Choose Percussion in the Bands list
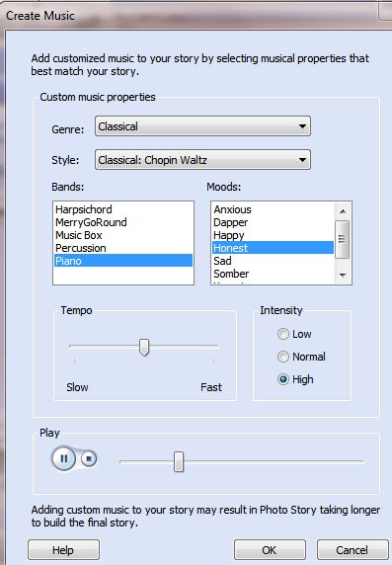Image resolution: width=392 pixels, height=565 pixels. point(122,248)
